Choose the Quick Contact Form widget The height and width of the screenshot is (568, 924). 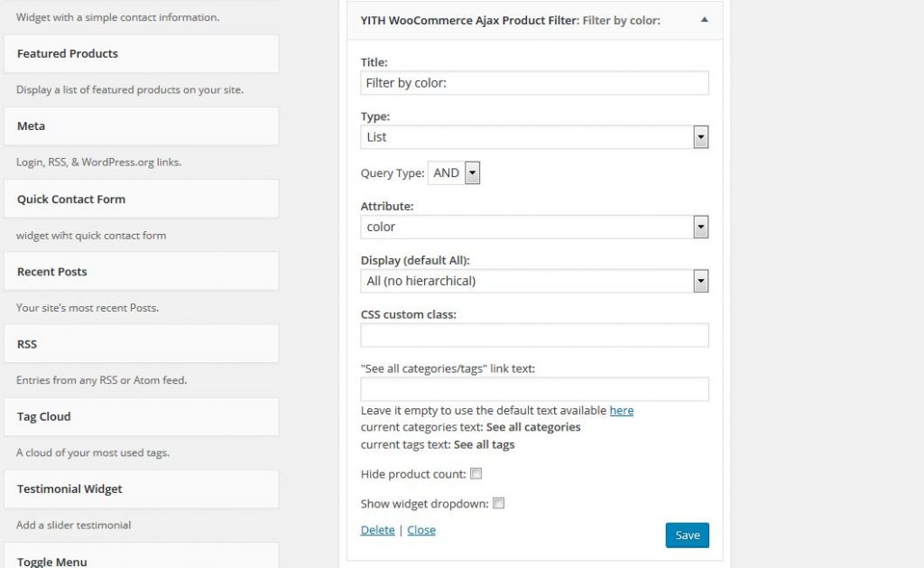click(x=142, y=199)
